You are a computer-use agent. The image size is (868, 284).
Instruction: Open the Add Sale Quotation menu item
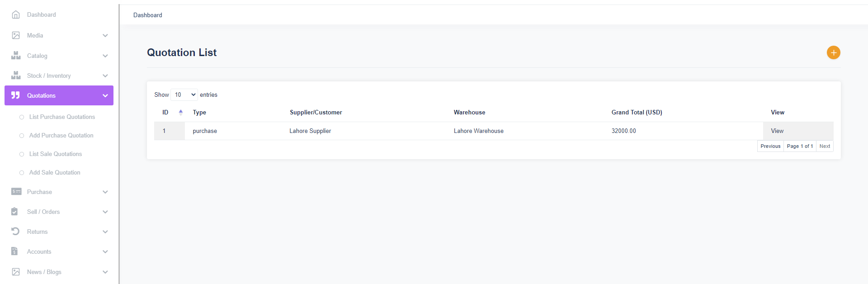55,172
